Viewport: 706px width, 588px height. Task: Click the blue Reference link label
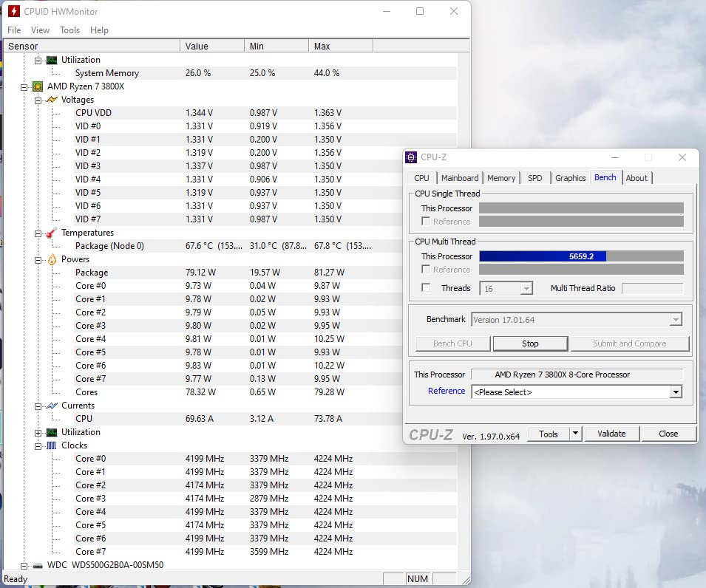(x=447, y=391)
